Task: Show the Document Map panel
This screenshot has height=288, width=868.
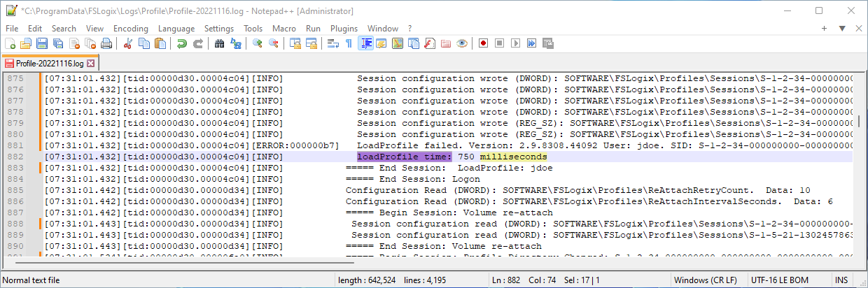Action: 397,43
